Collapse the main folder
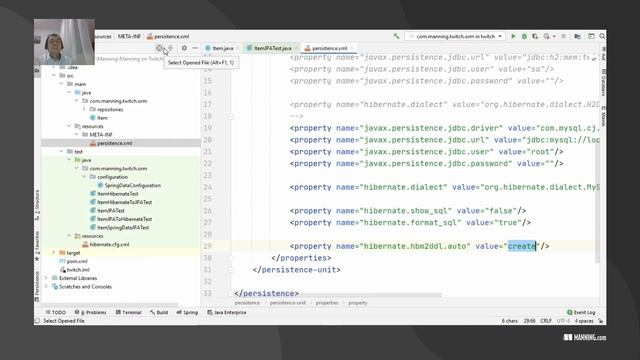 click(61, 84)
